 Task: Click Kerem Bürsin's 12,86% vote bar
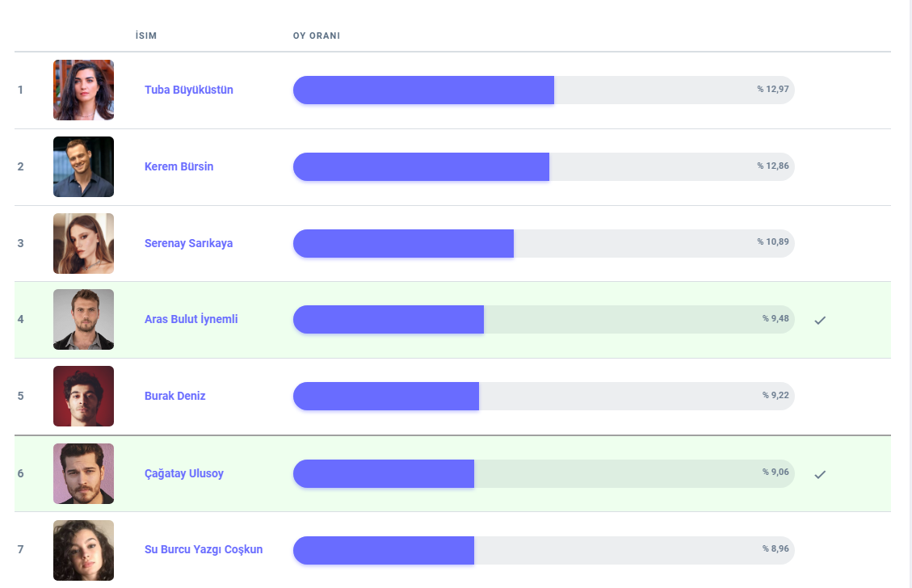point(543,166)
